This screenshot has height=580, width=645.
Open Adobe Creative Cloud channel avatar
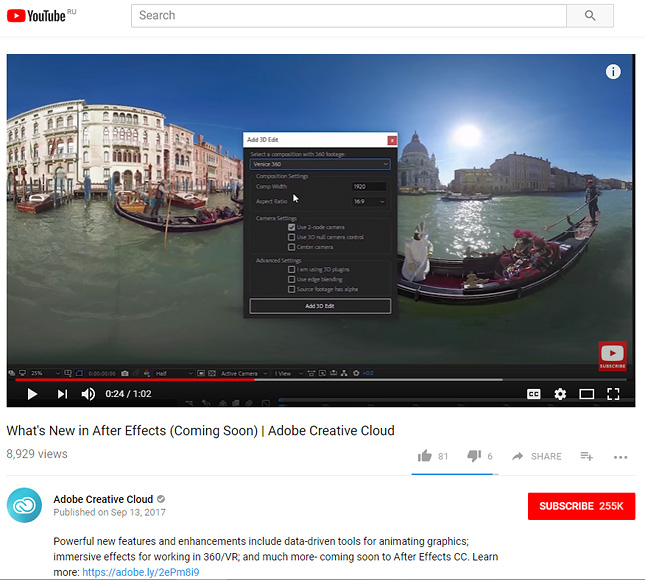pyautogui.click(x=24, y=505)
